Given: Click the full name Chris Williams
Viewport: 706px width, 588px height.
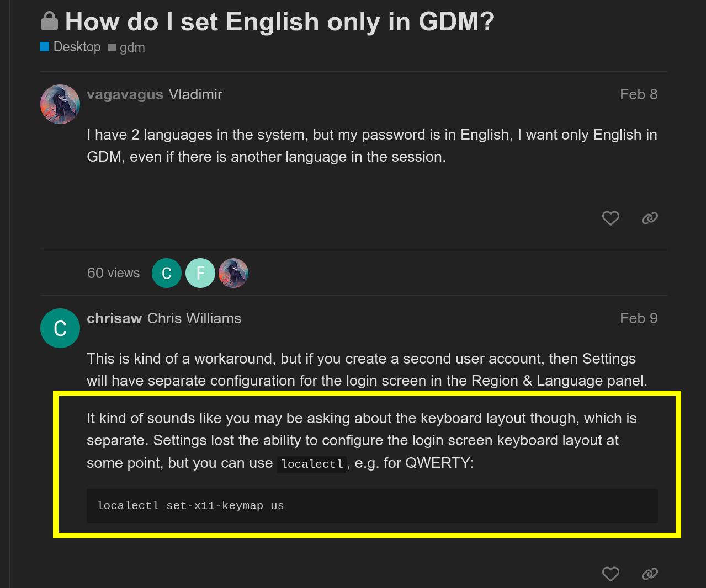Looking at the screenshot, I should [x=194, y=318].
